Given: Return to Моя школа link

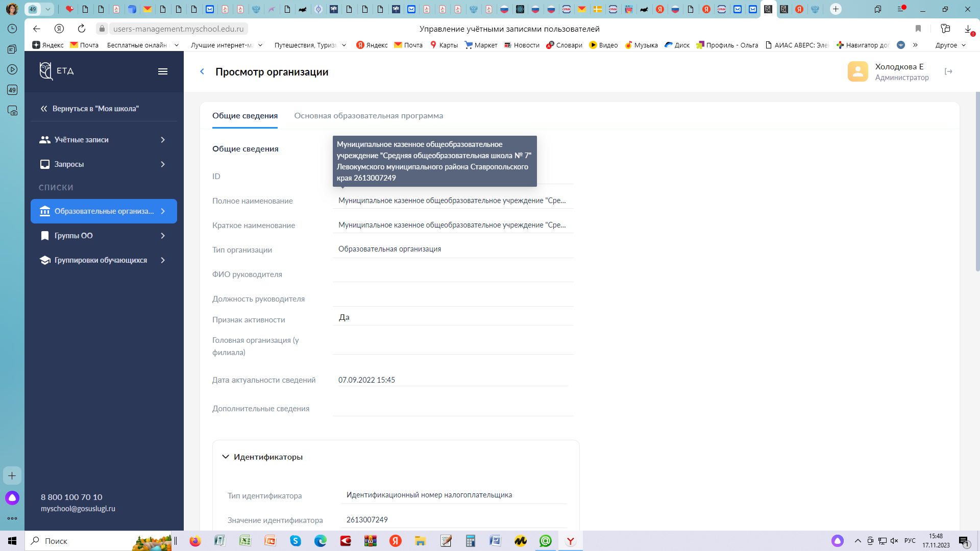Looking at the screenshot, I should [89, 109].
